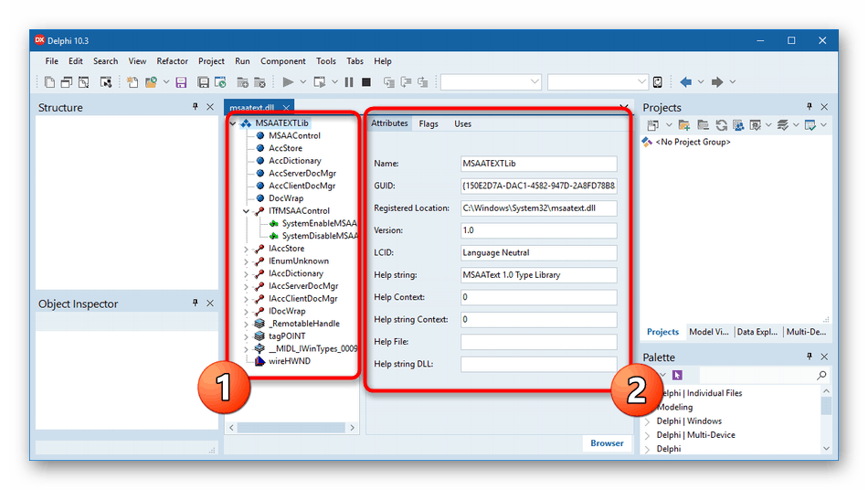Click the Help string input field

click(539, 274)
